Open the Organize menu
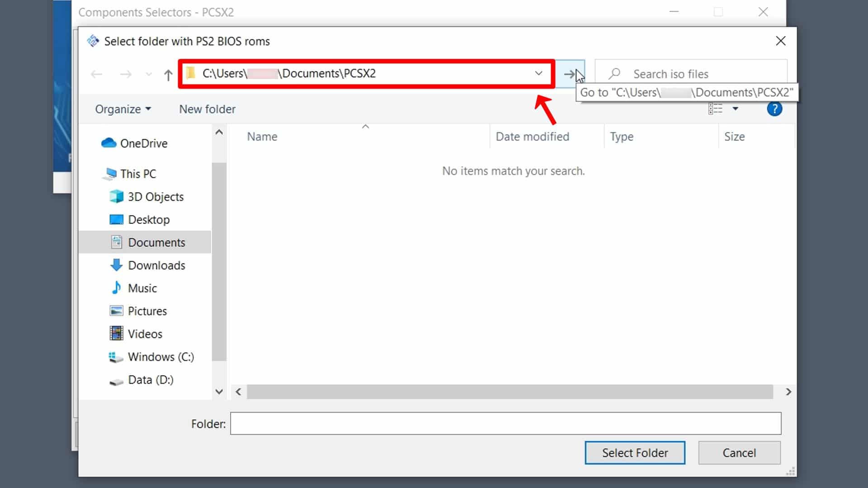This screenshot has height=488, width=868. tap(123, 109)
